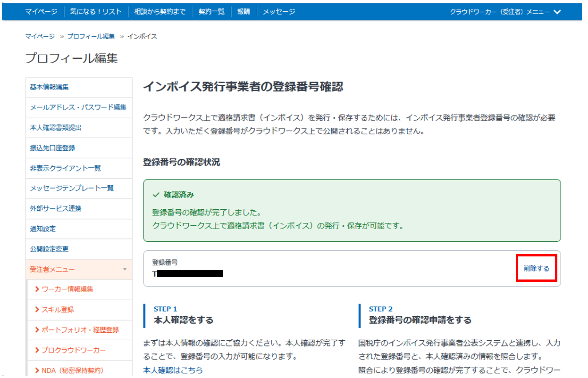Collapse the 受注者メニュー section

click(80, 269)
